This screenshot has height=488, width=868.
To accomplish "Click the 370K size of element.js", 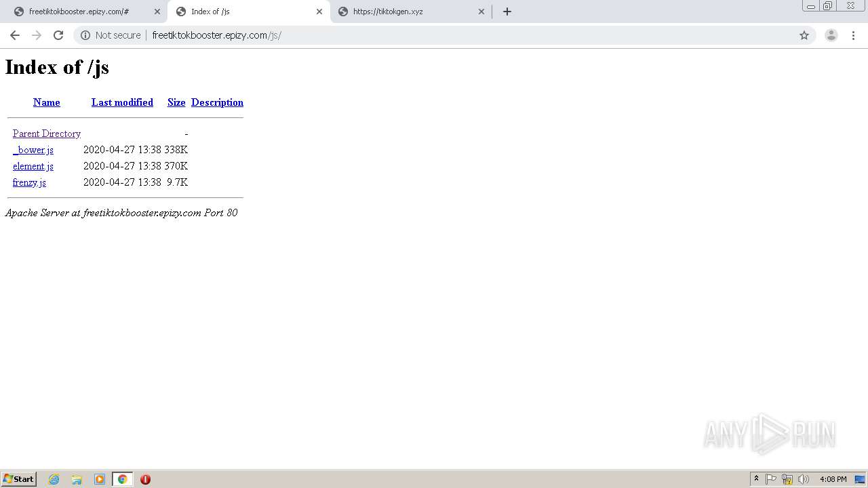I will 176,166.
